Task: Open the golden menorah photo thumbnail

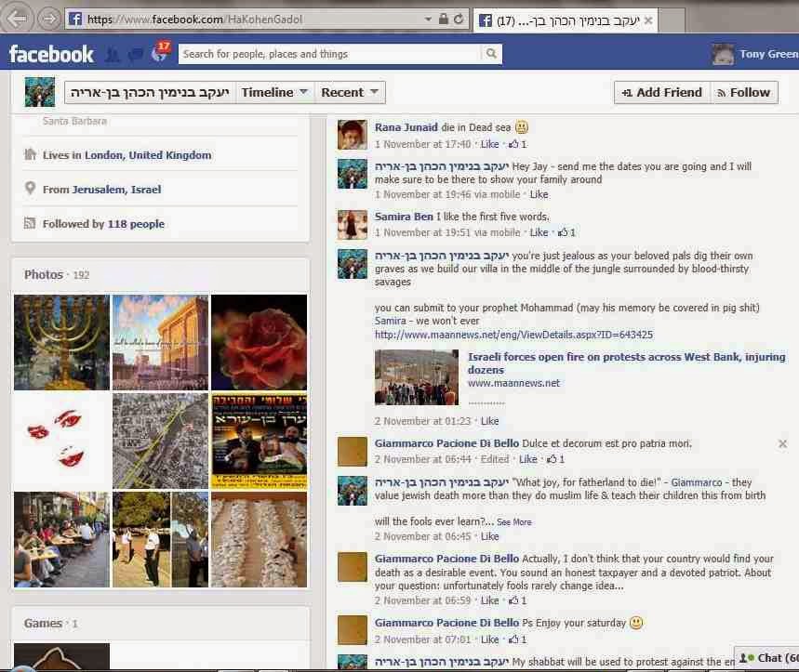Action: pos(61,343)
